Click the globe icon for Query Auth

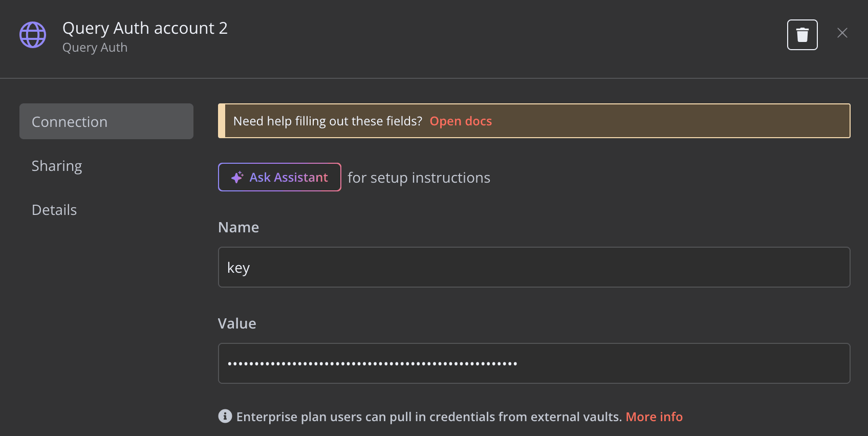pyautogui.click(x=33, y=35)
